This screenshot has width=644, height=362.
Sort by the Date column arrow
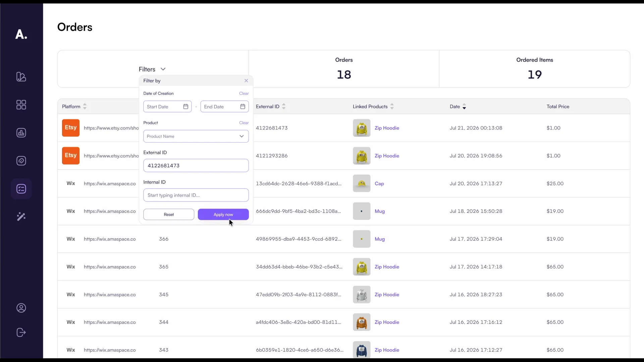click(464, 107)
